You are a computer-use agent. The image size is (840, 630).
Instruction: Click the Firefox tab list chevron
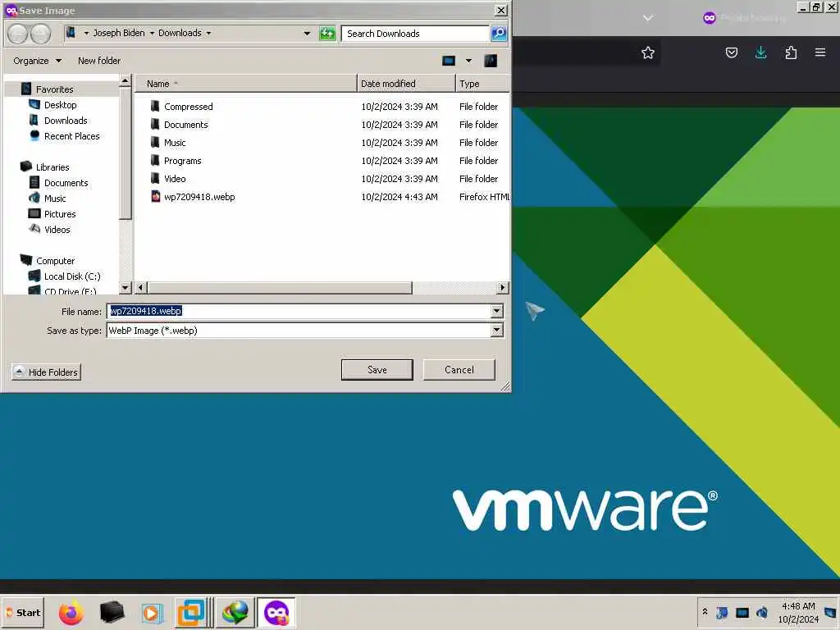pyautogui.click(x=648, y=18)
